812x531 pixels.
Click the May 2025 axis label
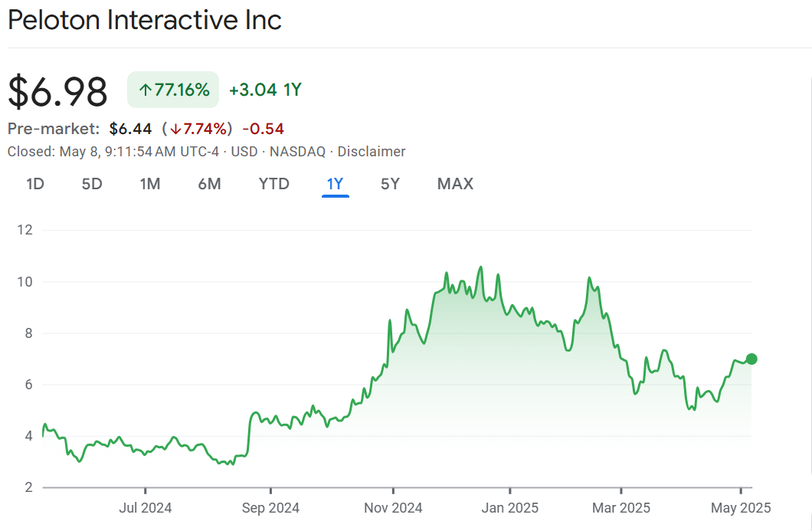[740, 508]
